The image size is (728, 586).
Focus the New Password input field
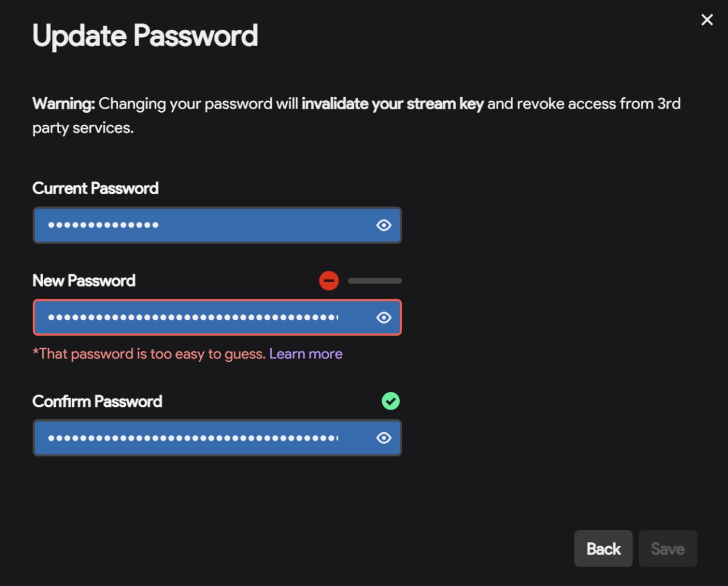click(217, 317)
